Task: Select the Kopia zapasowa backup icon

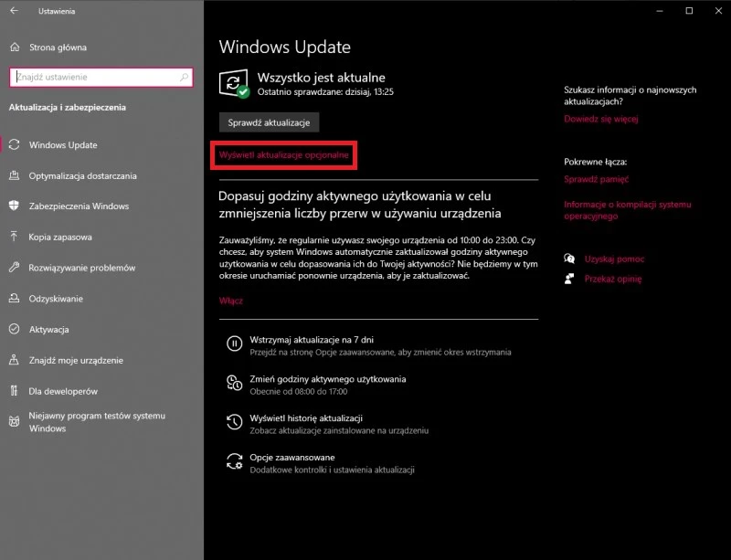Action: coord(15,237)
